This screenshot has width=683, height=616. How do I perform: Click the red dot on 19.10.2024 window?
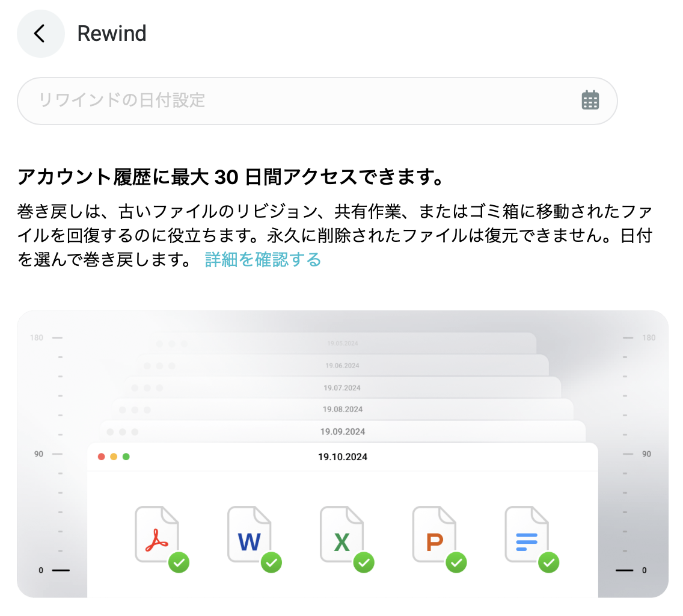[x=102, y=457]
